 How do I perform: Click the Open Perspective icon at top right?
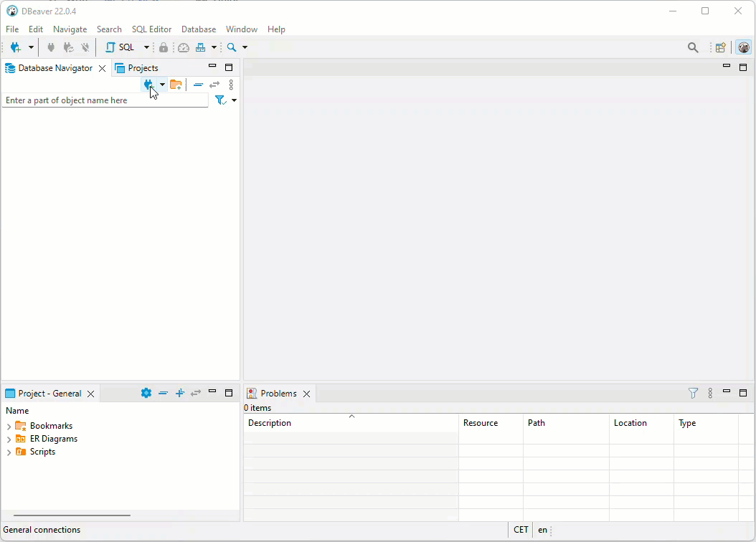tap(720, 47)
